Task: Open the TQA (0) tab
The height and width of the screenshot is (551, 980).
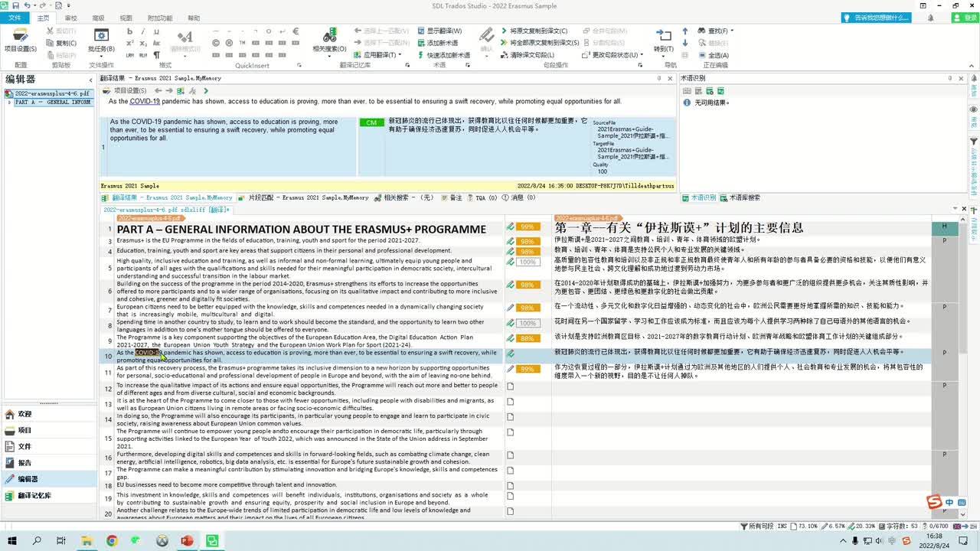Action: (482, 197)
